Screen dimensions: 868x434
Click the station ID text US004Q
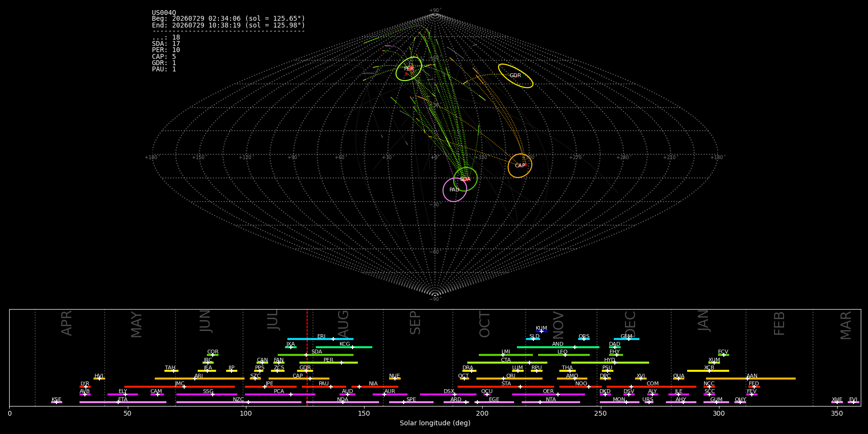click(164, 13)
